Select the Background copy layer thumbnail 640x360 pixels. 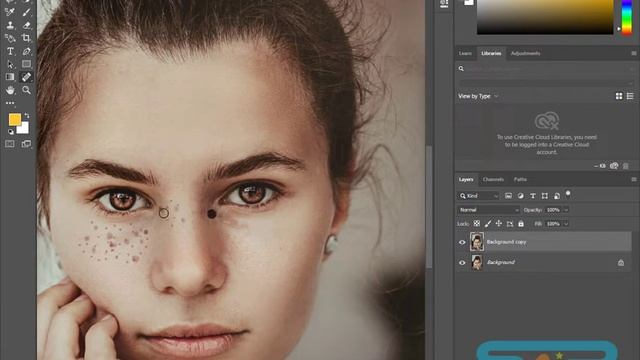[x=477, y=242]
